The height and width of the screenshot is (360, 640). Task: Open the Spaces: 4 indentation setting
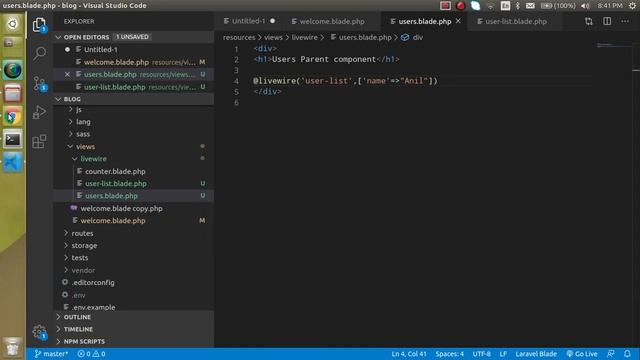[449, 354]
